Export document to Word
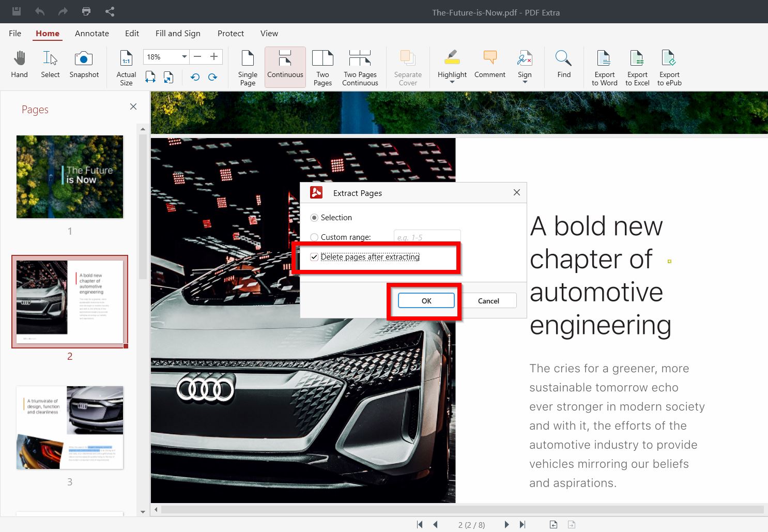This screenshot has width=768, height=532. pyautogui.click(x=605, y=68)
